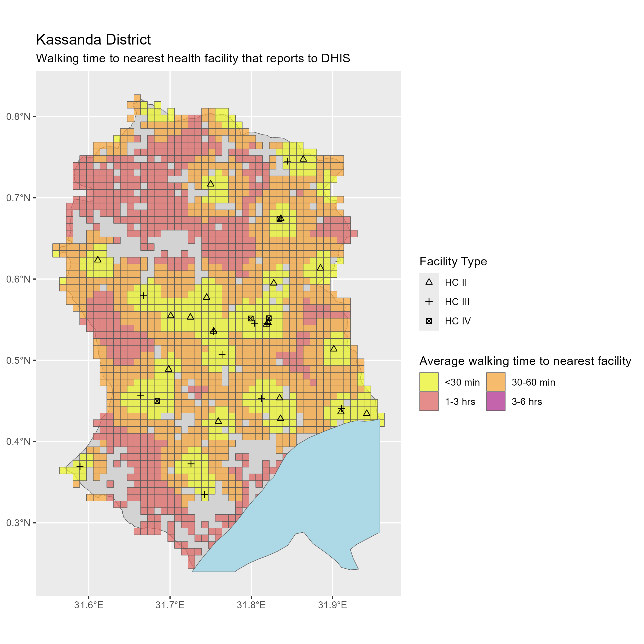This screenshot has height=644, width=644.
Task: Click the purple 3-6 hrs legend swatch
Action: pyautogui.click(x=496, y=401)
